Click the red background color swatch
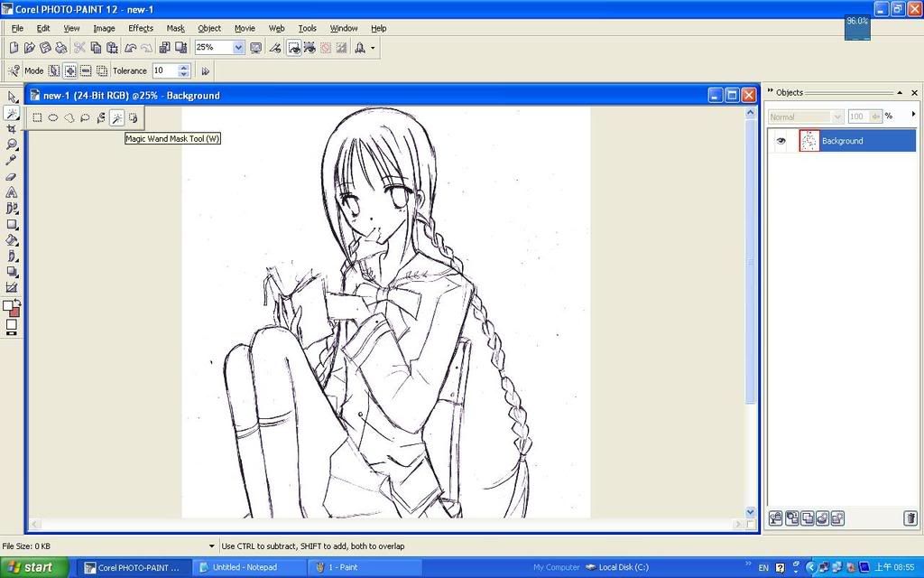This screenshot has width=924, height=578. click(14, 312)
